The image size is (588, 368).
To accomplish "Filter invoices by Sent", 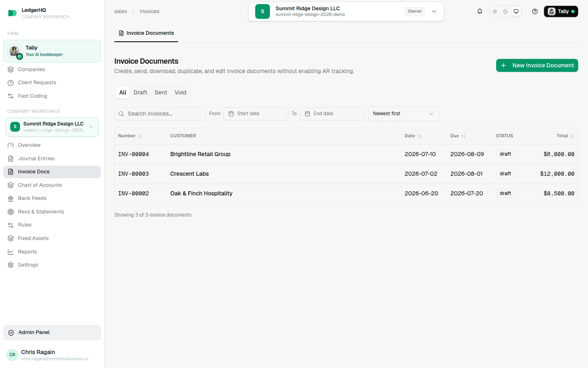I will tap(161, 92).
